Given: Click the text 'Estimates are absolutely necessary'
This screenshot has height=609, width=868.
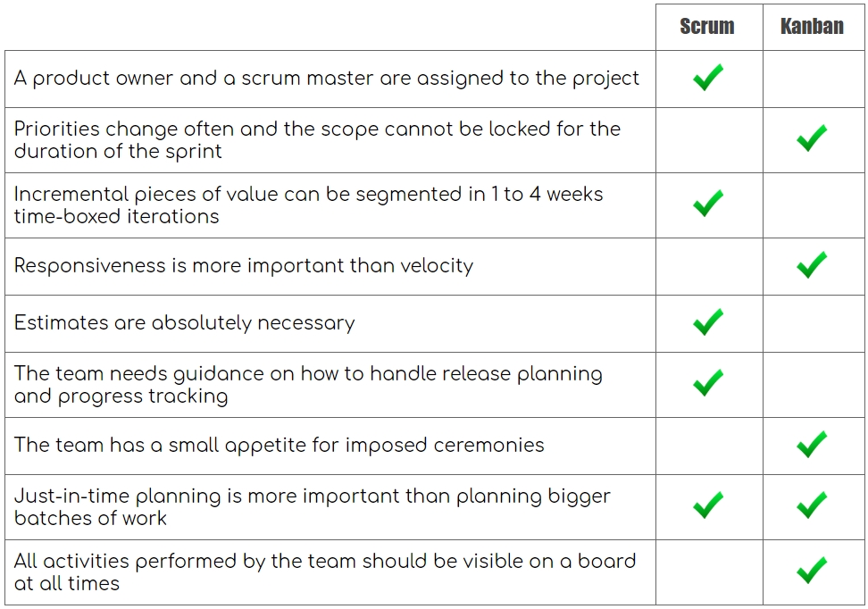Looking at the screenshot, I should click(184, 322).
